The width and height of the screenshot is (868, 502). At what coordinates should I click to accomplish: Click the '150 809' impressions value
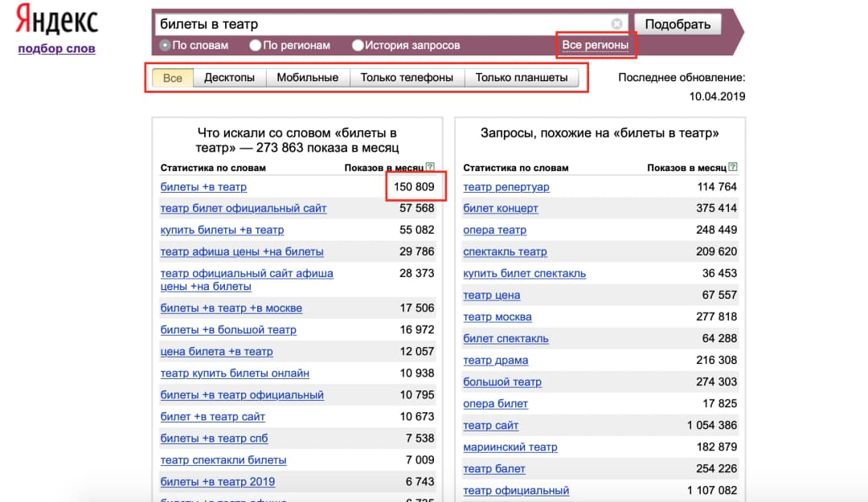(414, 187)
